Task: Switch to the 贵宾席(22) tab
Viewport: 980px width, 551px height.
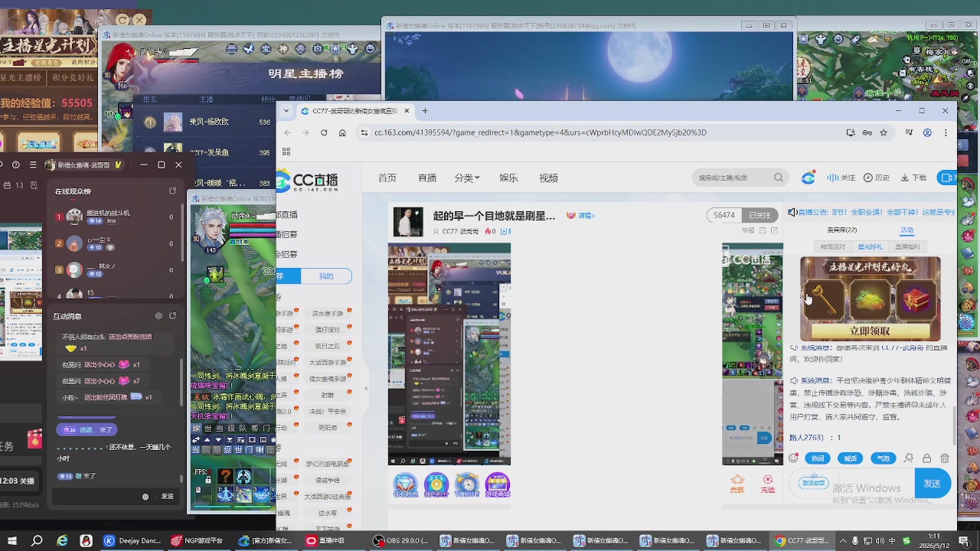Action: pos(841,230)
